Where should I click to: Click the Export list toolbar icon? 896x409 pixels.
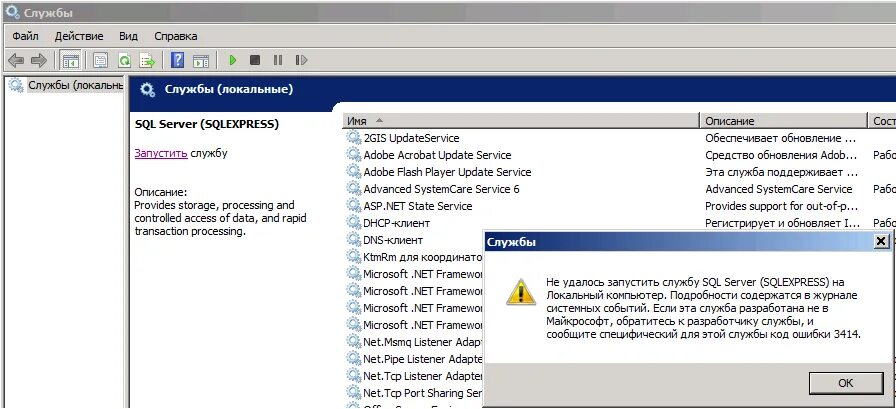pos(147,60)
